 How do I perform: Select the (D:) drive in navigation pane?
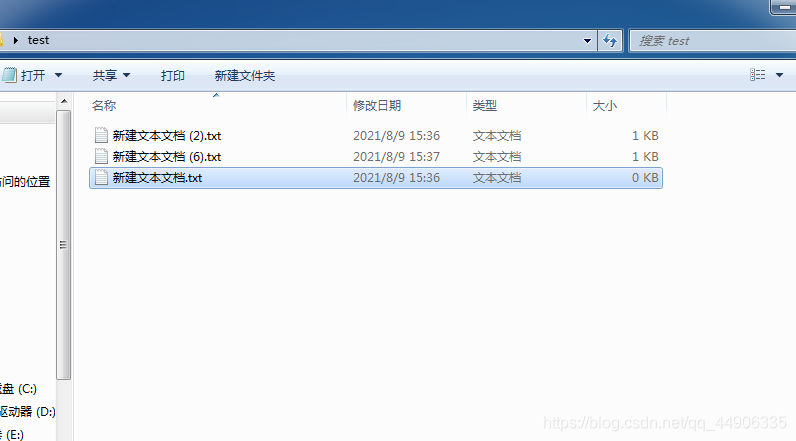tap(28, 412)
